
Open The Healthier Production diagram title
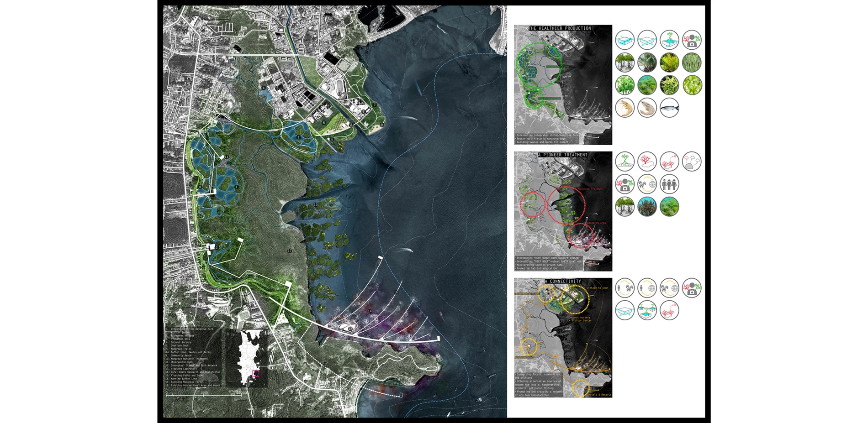coord(560,28)
